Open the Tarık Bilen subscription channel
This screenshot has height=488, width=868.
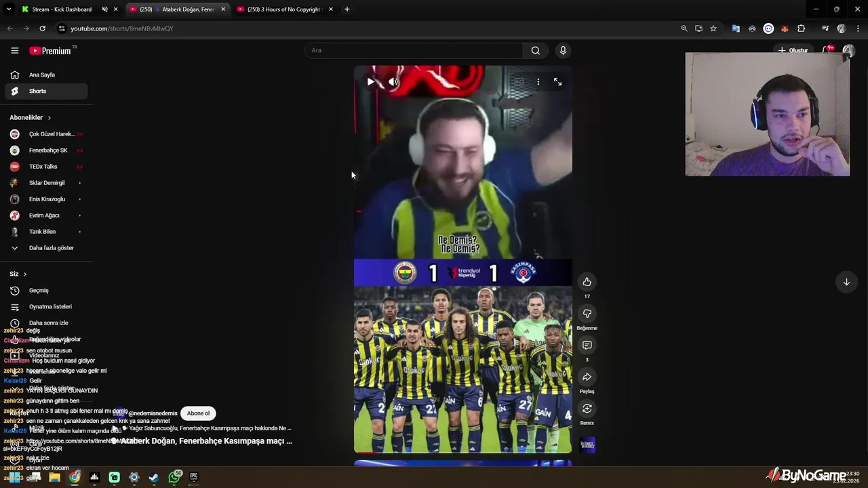[x=46, y=232]
